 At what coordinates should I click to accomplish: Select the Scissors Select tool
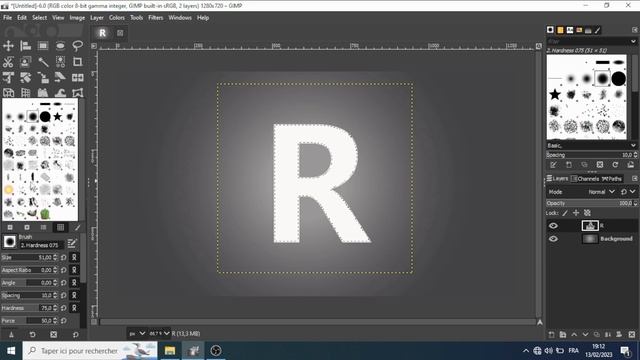(x=9, y=62)
